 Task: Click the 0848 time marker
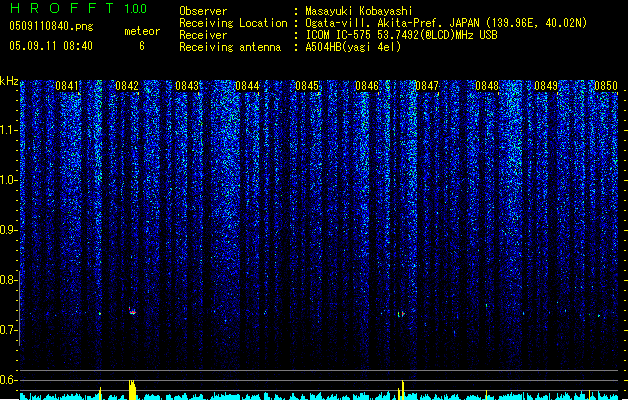pos(487,86)
